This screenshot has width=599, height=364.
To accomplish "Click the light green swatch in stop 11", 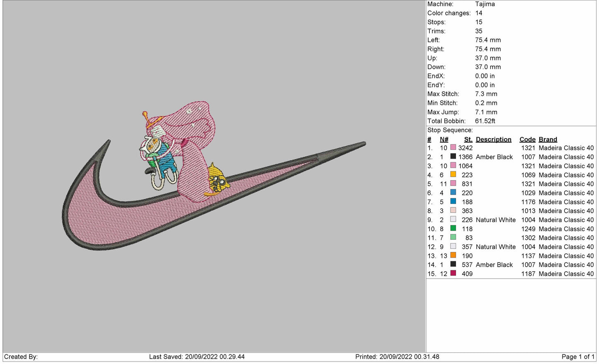I will [453, 238].
